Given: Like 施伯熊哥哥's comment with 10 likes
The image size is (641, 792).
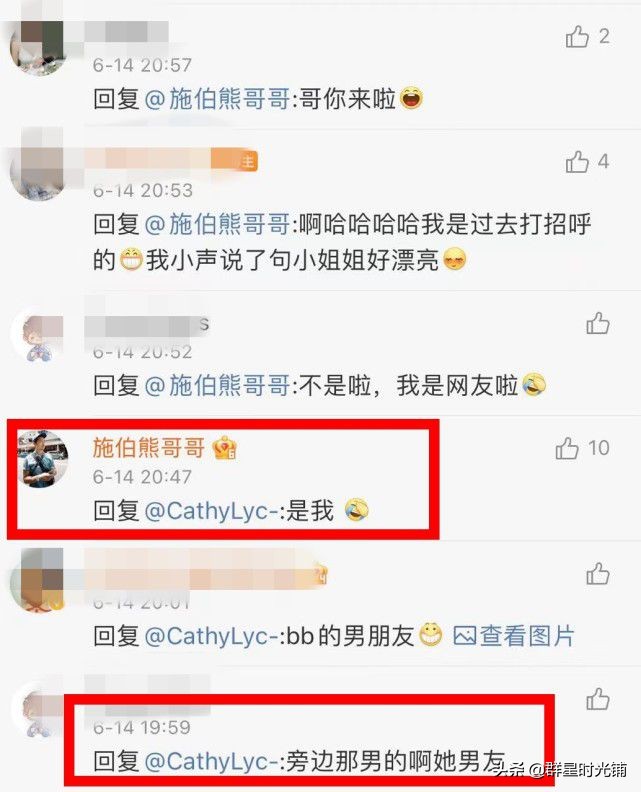Looking at the screenshot, I should tap(567, 448).
